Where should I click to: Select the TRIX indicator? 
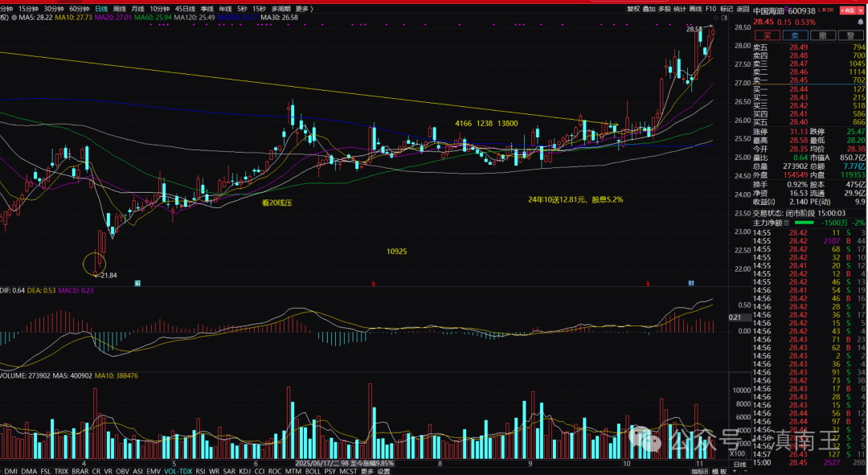(61, 471)
